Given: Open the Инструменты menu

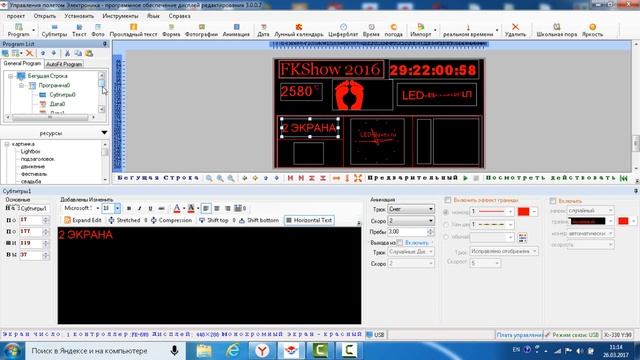Looking at the screenshot, I should 120,16.
